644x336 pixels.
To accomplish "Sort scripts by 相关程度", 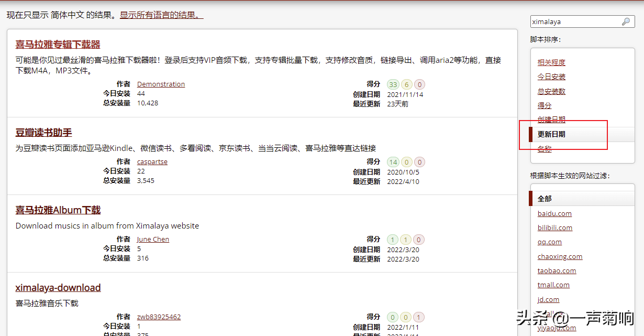I will pos(551,62).
